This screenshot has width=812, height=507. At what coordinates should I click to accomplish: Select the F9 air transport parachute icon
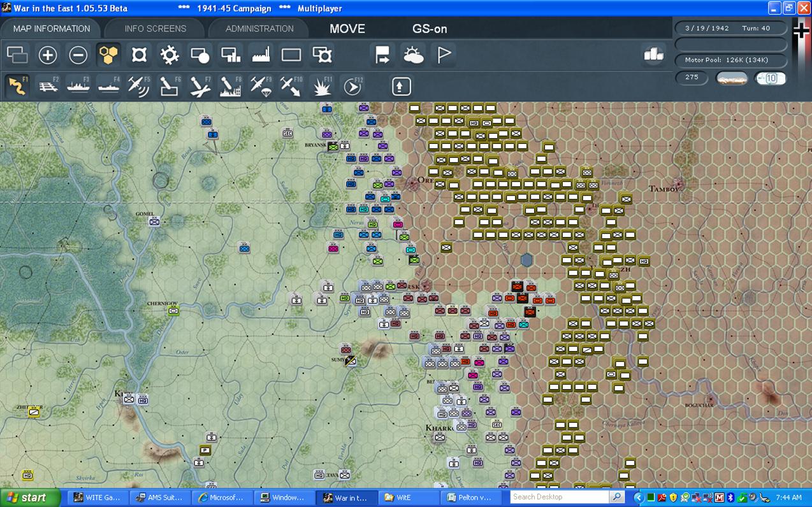click(x=261, y=87)
